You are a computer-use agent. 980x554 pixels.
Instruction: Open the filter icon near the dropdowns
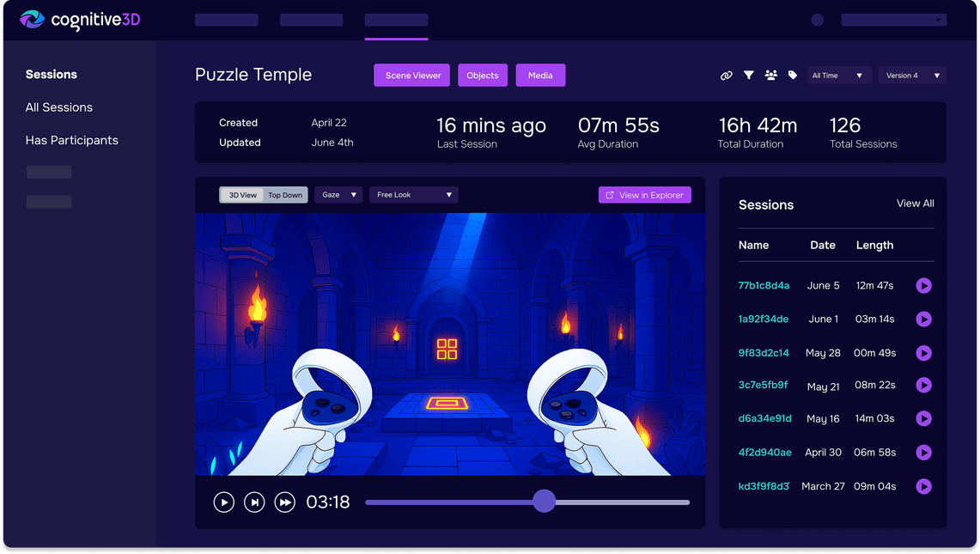pyautogui.click(x=749, y=76)
